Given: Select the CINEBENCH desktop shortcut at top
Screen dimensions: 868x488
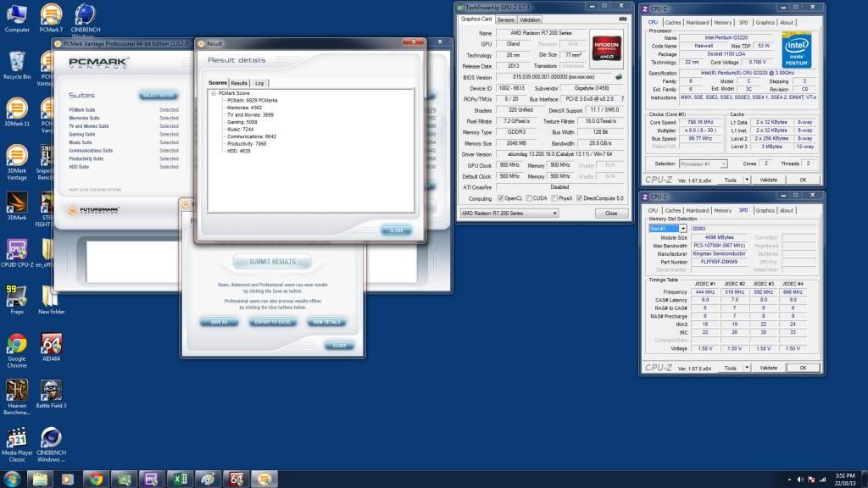Looking at the screenshot, I should [x=86, y=19].
